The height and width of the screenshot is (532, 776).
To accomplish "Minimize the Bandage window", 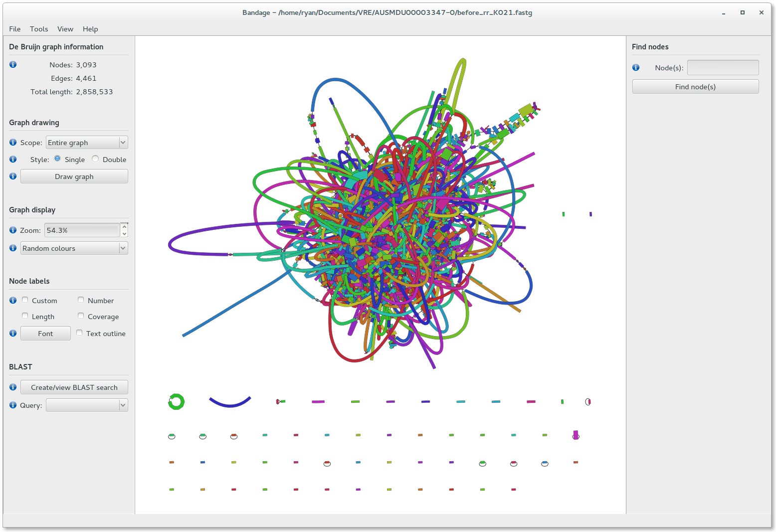I will (723, 13).
